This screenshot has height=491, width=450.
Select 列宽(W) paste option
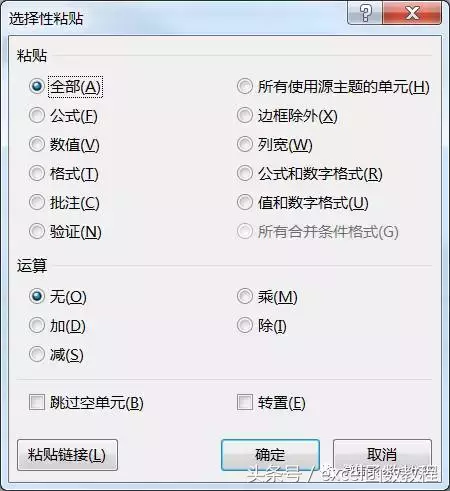click(245, 145)
